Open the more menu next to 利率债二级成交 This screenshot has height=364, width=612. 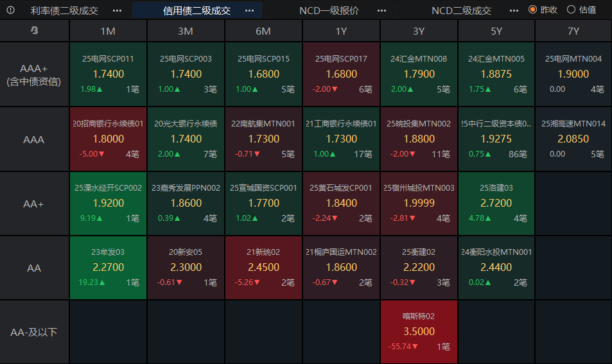tap(117, 10)
